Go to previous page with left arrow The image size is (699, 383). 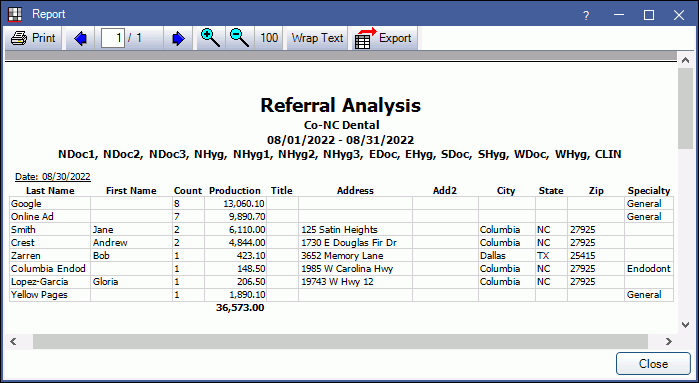(x=81, y=38)
